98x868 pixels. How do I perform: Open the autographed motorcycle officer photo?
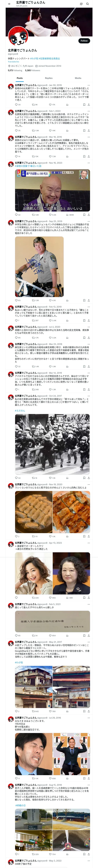tap(39, 266)
